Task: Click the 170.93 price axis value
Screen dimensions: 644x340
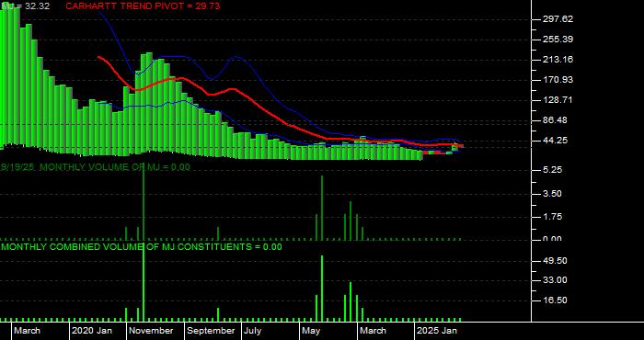Action: coord(558,80)
